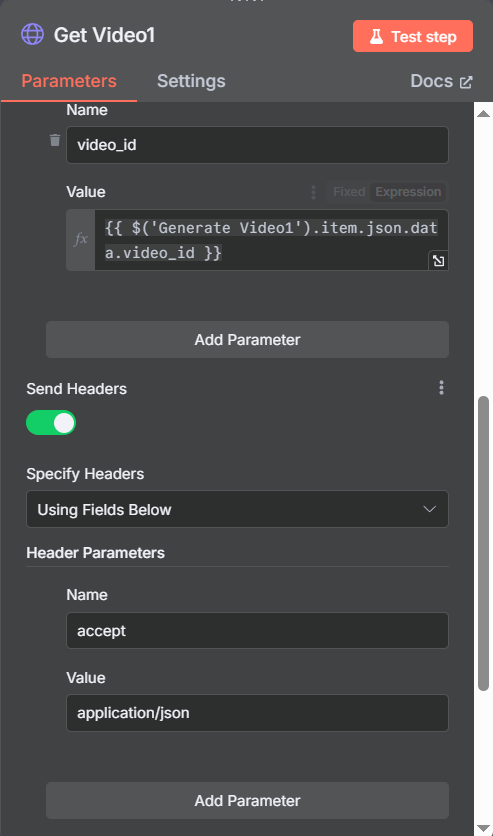Click the application/json header value field
The image size is (493, 836).
click(257, 713)
